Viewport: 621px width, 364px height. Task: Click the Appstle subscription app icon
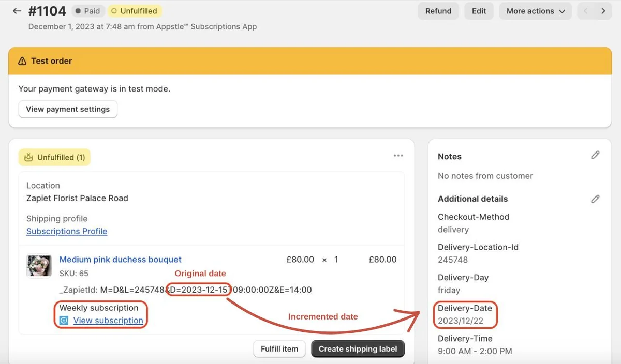click(x=64, y=321)
